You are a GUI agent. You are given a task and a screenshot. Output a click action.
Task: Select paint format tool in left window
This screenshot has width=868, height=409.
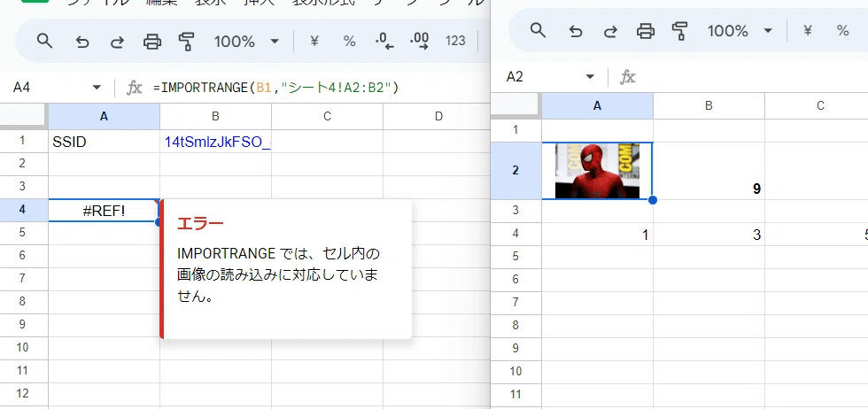[187, 42]
